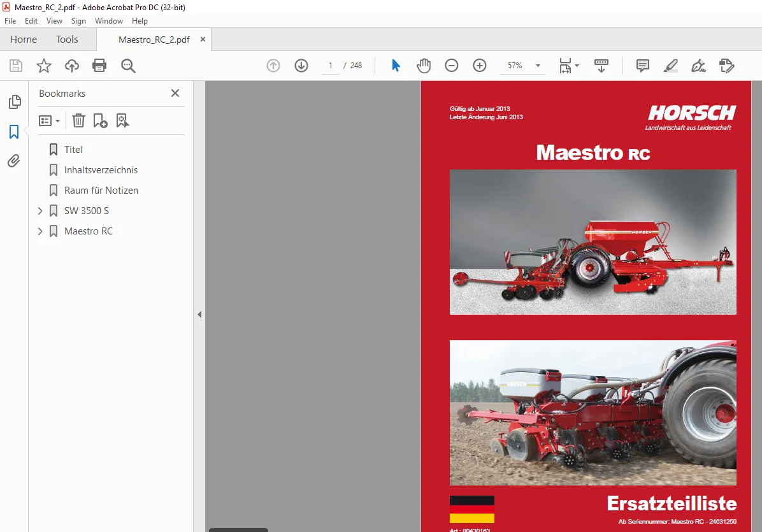Viewport: 762px width, 532px height.
Task: Switch to the Home tab
Action: tap(24, 40)
